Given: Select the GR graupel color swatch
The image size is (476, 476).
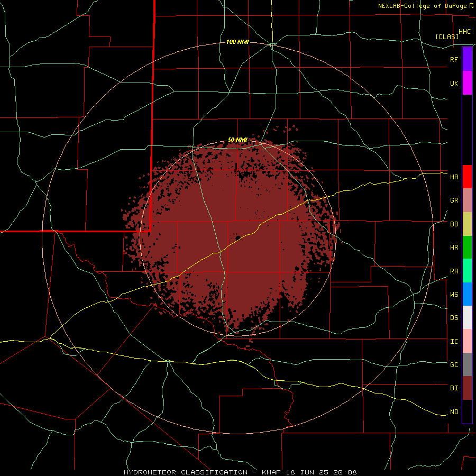Looking at the screenshot, I should pos(467,200).
